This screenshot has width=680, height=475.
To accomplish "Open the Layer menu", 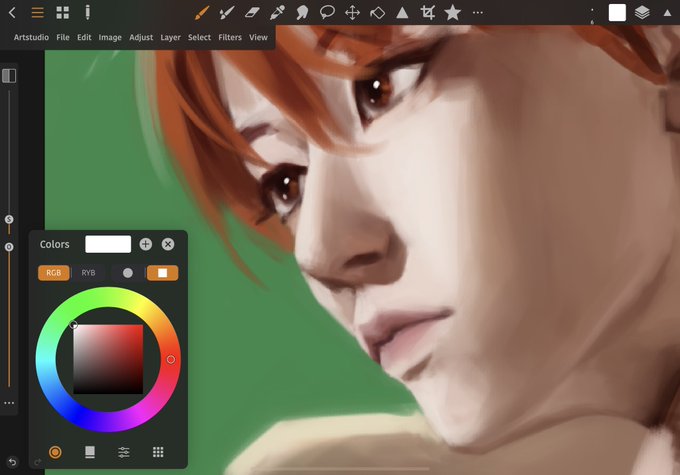I will [x=170, y=37].
